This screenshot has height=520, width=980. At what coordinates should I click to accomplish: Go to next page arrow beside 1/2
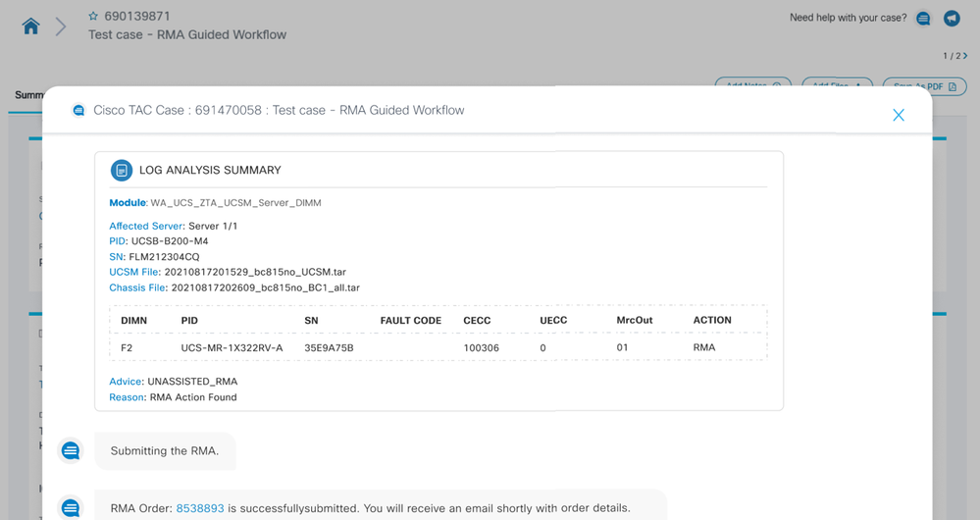pyautogui.click(x=965, y=56)
